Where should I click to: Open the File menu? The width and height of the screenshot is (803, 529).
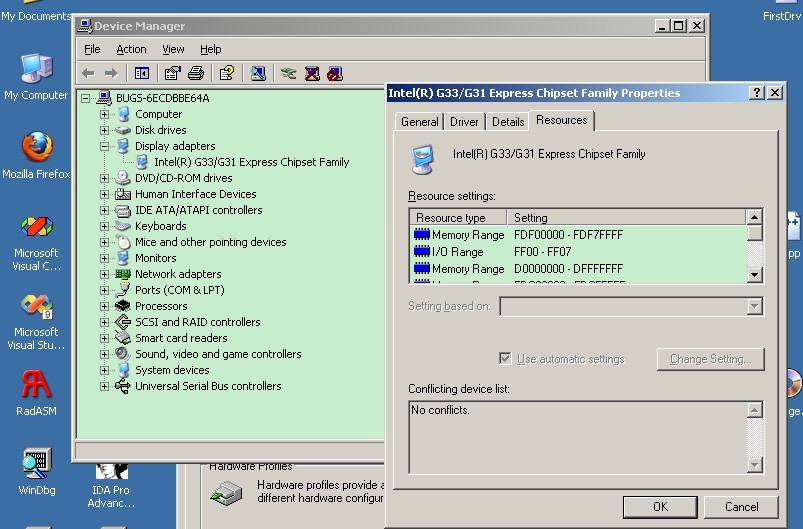pos(92,49)
